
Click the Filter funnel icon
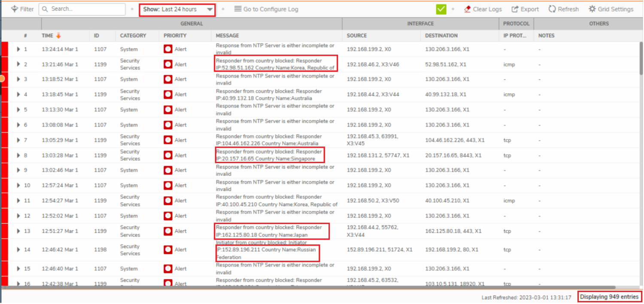[15, 9]
